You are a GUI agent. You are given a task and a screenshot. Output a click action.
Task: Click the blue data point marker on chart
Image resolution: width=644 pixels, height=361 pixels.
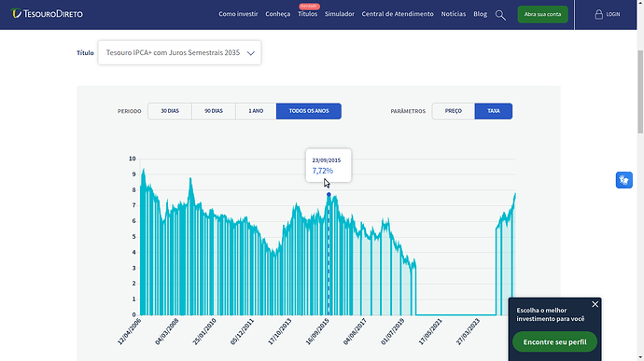tap(329, 195)
